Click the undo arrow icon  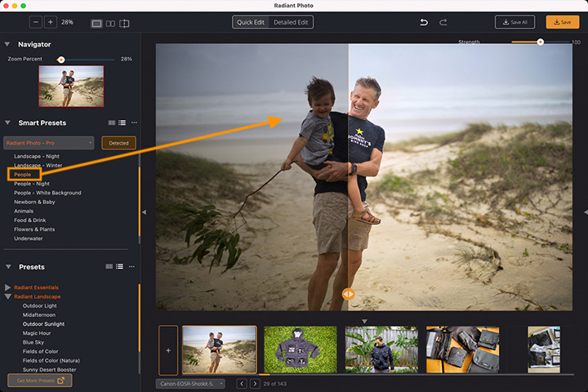pos(424,22)
